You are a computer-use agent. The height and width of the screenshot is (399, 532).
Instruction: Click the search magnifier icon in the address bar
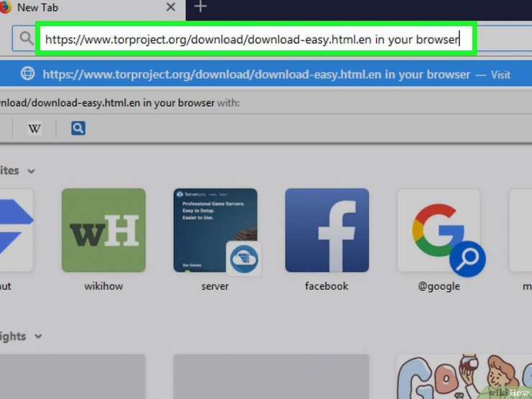pos(27,38)
